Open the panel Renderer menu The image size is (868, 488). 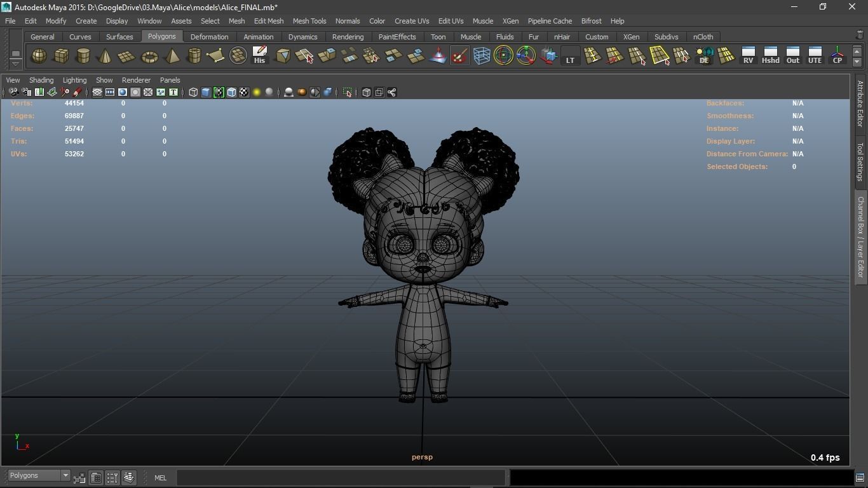click(136, 80)
